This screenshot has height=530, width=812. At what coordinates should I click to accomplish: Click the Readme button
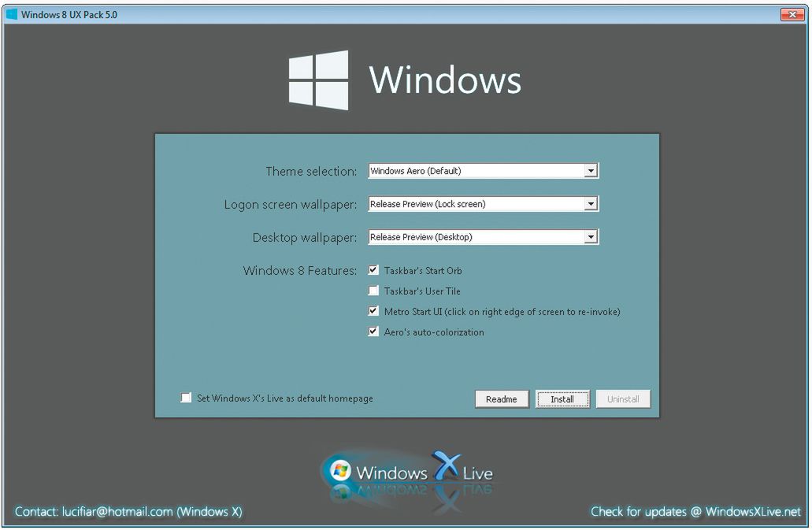point(501,399)
